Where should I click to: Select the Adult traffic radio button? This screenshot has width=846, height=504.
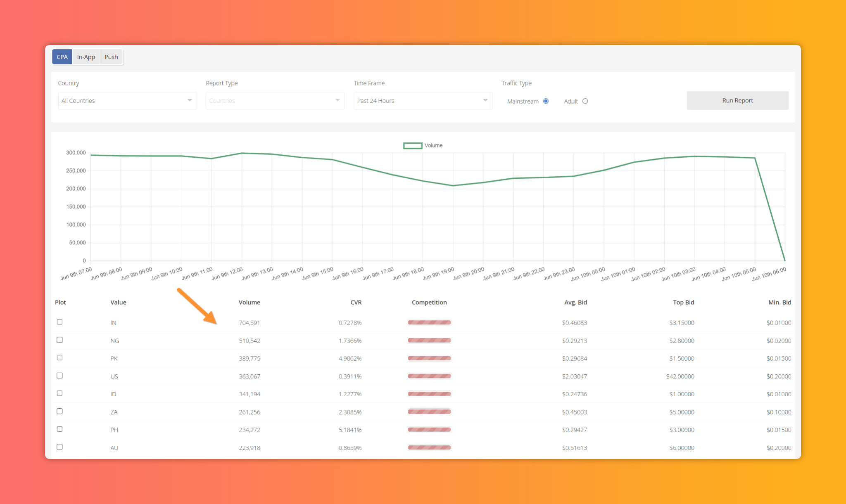pyautogui.click(x=585, y=101)
